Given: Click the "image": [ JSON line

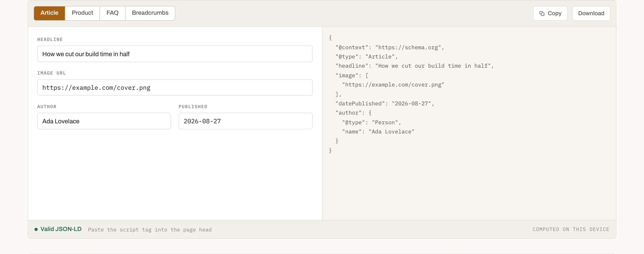Looking at the screenshot, I should [352, 75].
